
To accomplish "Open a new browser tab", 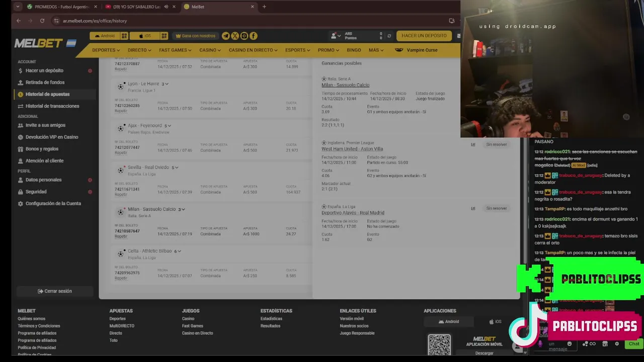I will point(264,7).
